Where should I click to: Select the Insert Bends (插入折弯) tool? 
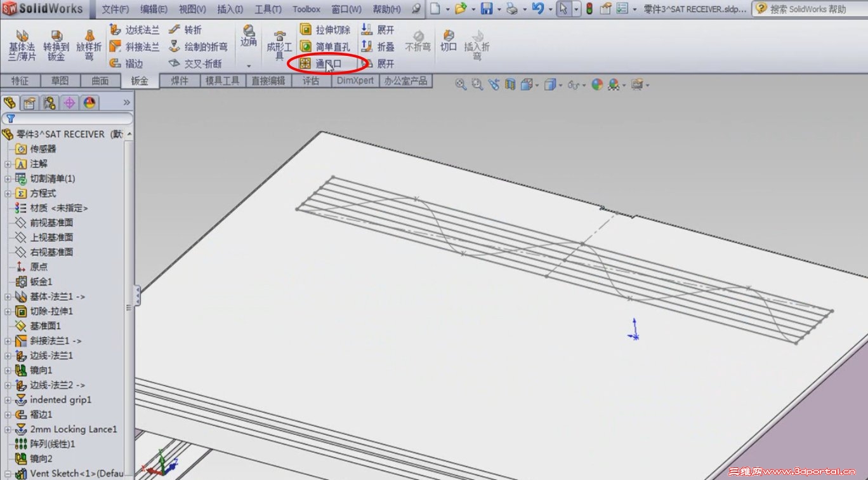pos(477,46)
